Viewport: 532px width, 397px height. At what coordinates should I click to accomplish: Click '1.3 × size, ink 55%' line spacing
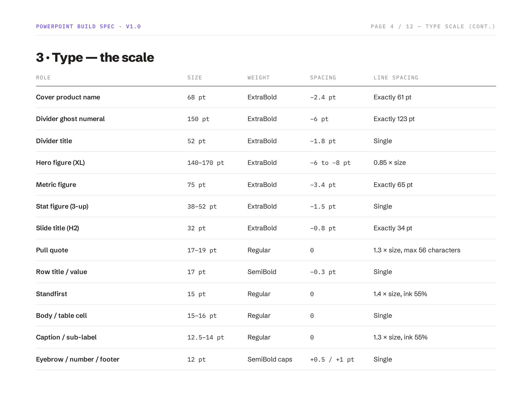coord(400,337)
